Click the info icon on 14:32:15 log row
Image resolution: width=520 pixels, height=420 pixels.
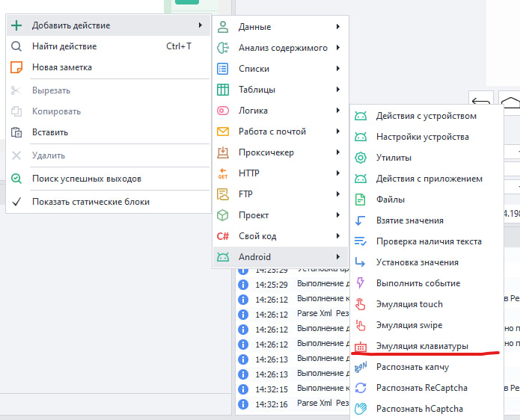point(243,389)
